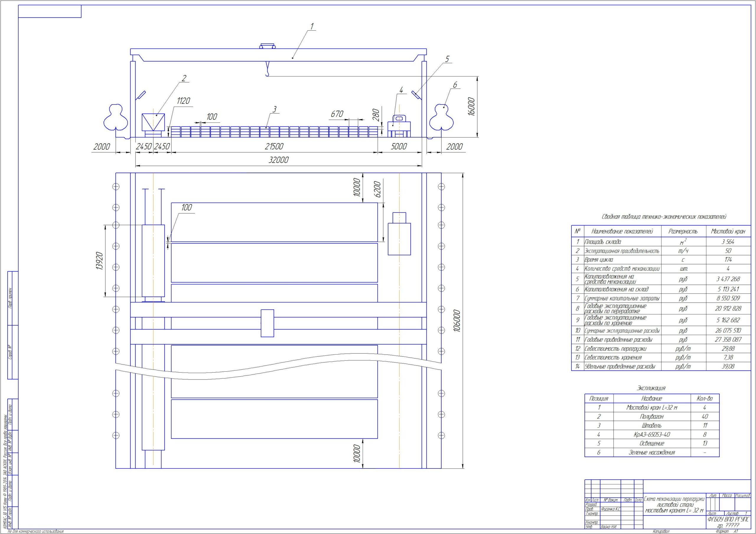Click the 'Годовые приведенные расходы' row label
The height and width of the screenshot is (534, 756).
618,340
